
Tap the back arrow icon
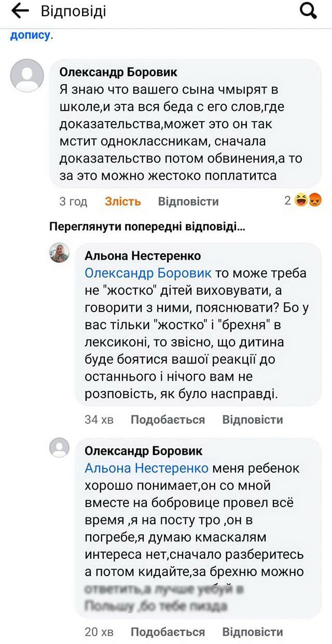coord(19,11)
